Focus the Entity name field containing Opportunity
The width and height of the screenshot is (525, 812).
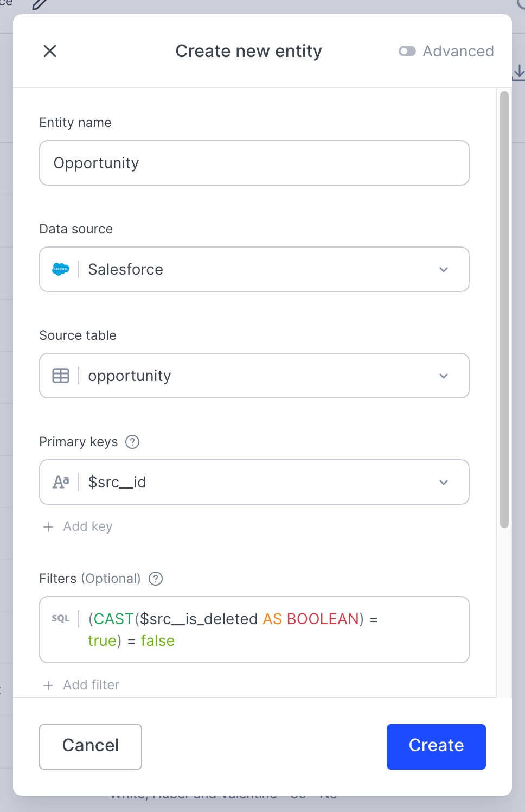tap(254, 163)
